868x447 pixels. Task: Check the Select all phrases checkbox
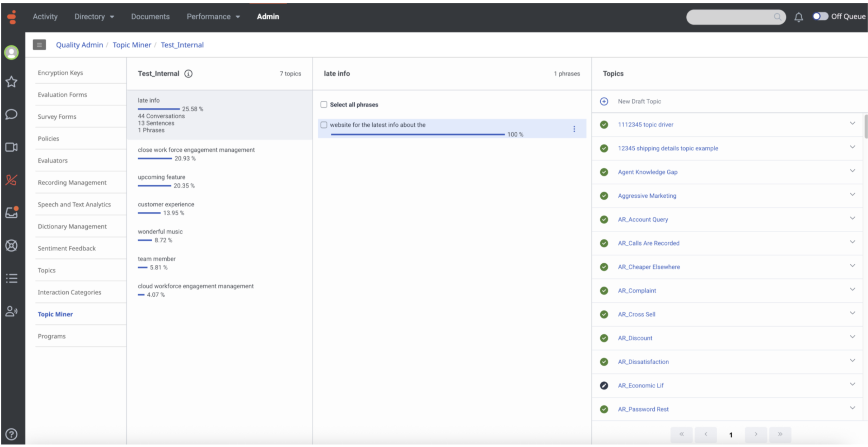pyautogui.click(x=324, y=105)
